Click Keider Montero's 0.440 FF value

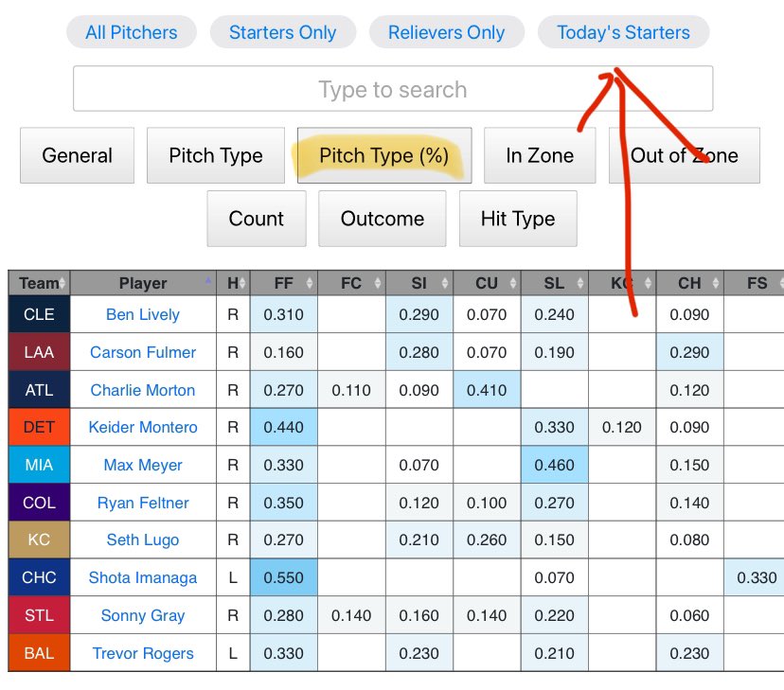[283, 427]
